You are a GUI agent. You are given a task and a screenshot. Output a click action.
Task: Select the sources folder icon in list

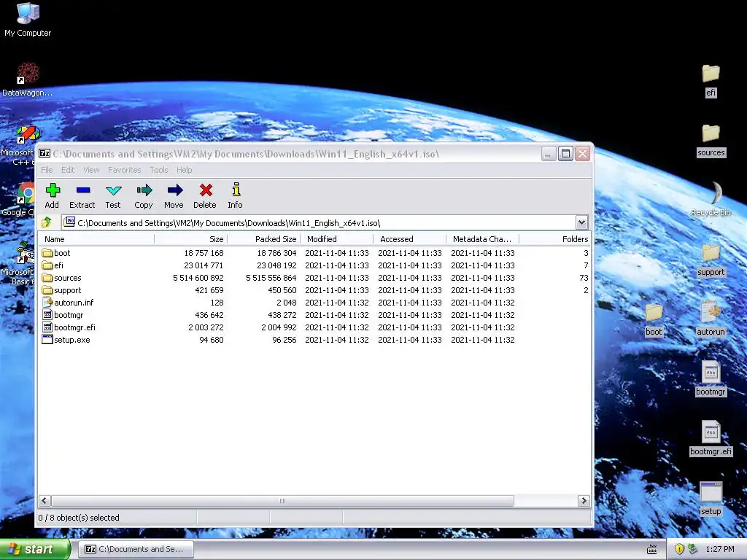point(47,278)
